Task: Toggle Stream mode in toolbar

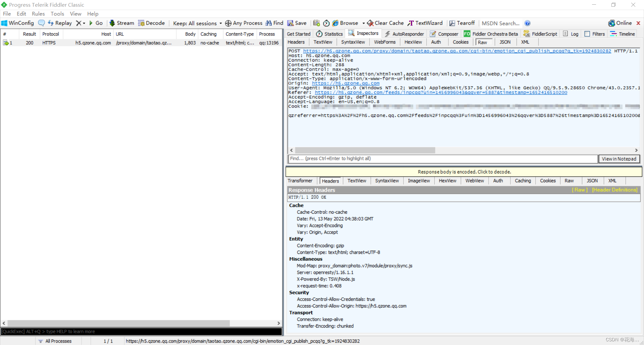Action: point(122,23)
